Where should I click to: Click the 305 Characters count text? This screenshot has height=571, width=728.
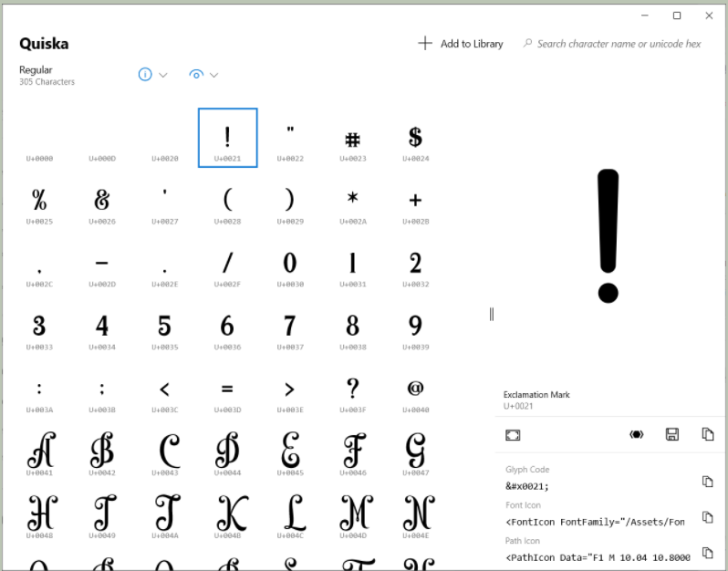pos(47,82)
